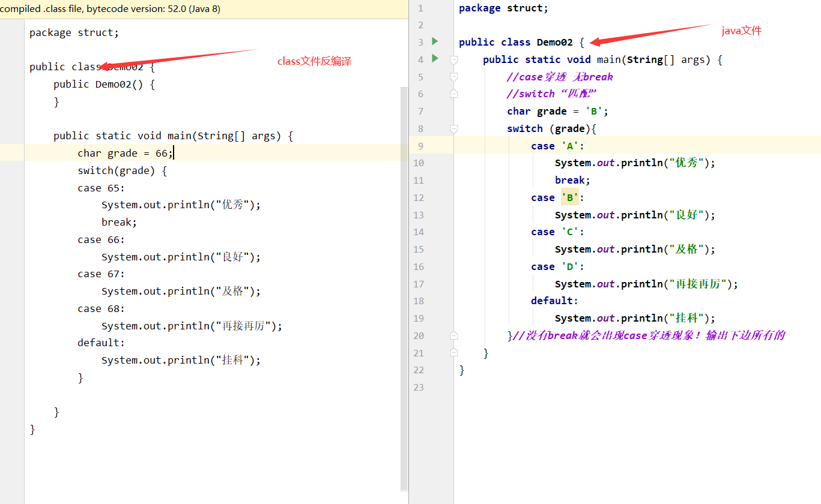Screen dimensions: 821x504
Task: Click line number 1 in the java source gutter
Action: click(420, 8)
